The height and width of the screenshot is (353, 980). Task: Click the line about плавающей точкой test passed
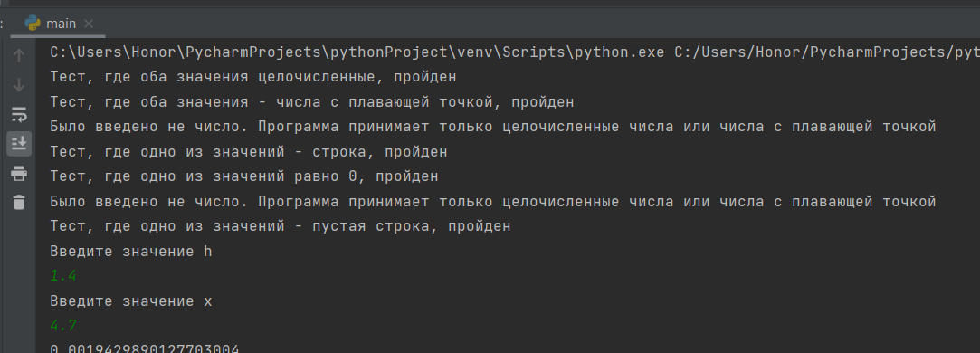point(312,102)
